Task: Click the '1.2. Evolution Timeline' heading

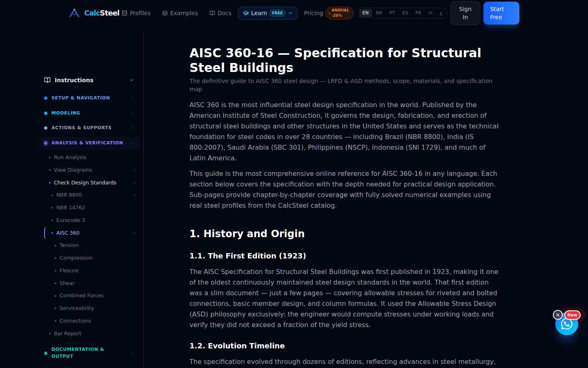Action: tap(237, 346)
